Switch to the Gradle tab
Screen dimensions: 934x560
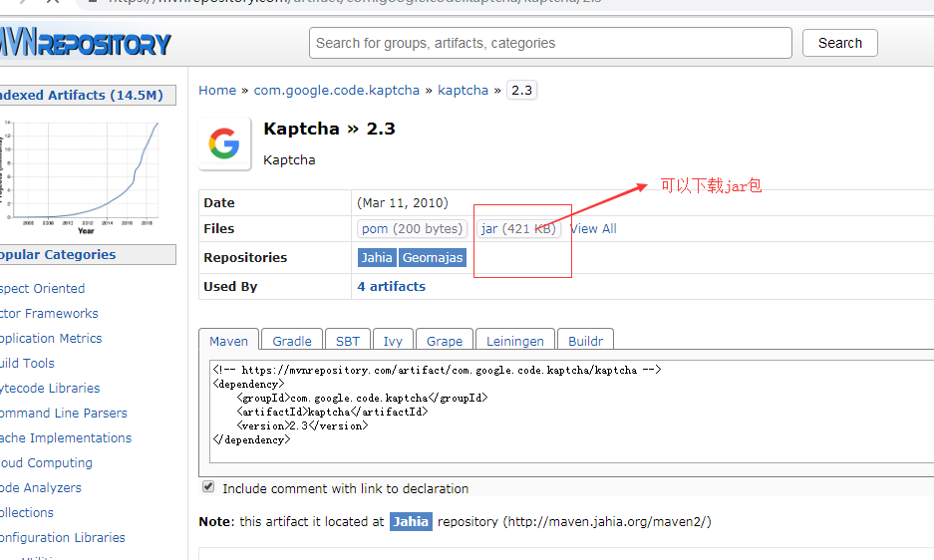click(292, 341)
